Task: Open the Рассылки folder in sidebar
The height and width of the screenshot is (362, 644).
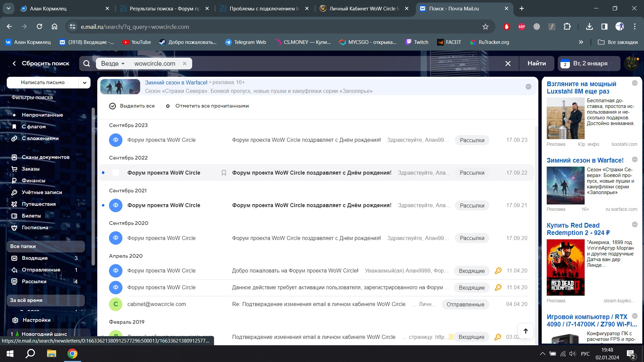Action: coord(34,282)
